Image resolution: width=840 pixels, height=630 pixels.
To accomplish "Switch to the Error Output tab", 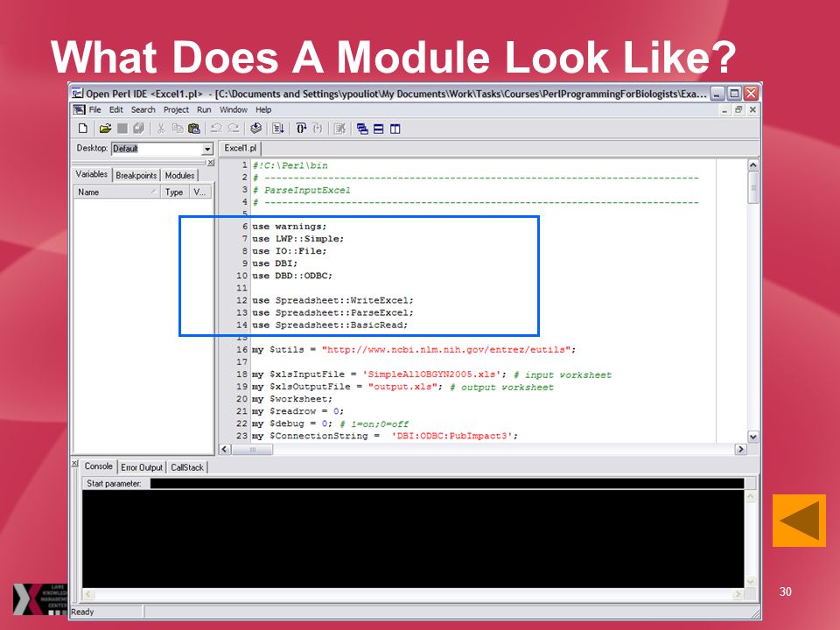I will point(142,467).
